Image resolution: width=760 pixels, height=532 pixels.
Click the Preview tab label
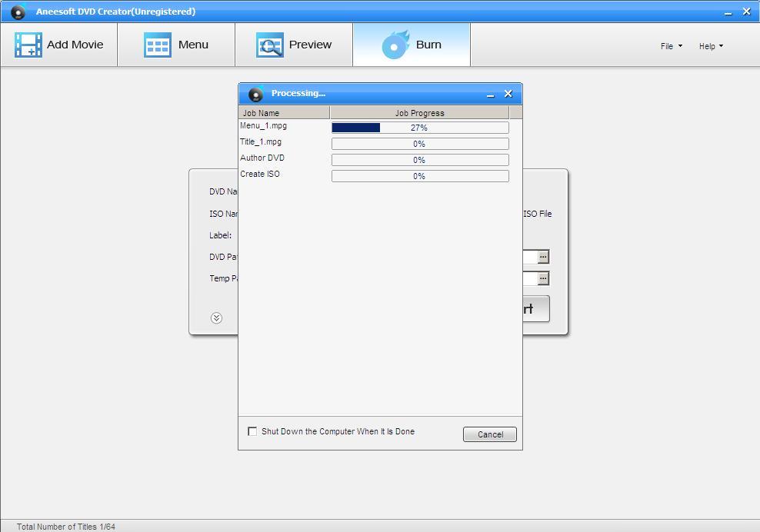310,45
